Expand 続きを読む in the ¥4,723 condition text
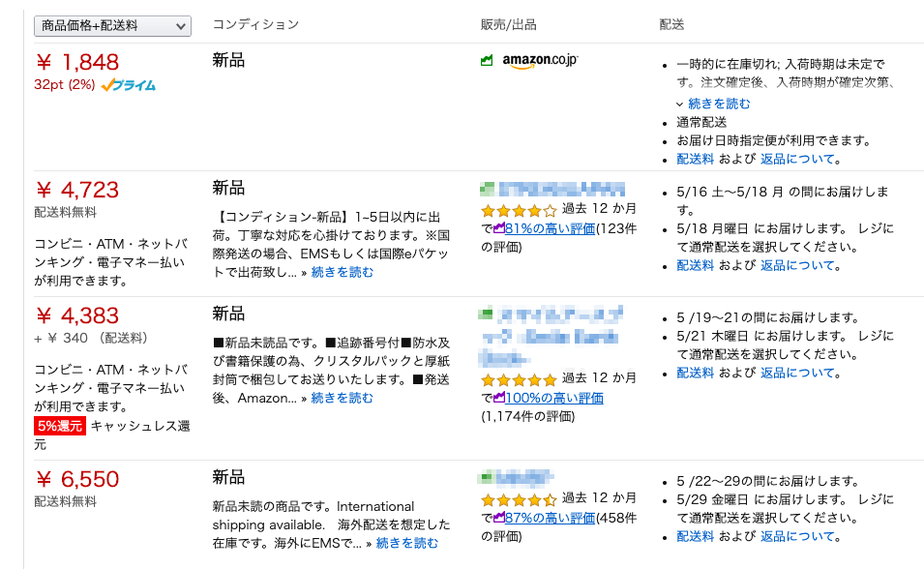 pos(342,272)
